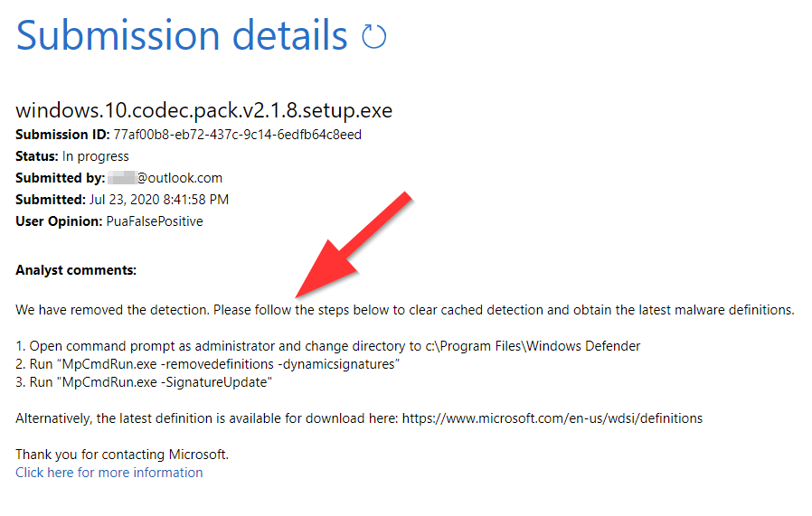Click the "Submitted by:" label
Image resolution: width=812 pixels, height=516 pixels.
(61, 178)
